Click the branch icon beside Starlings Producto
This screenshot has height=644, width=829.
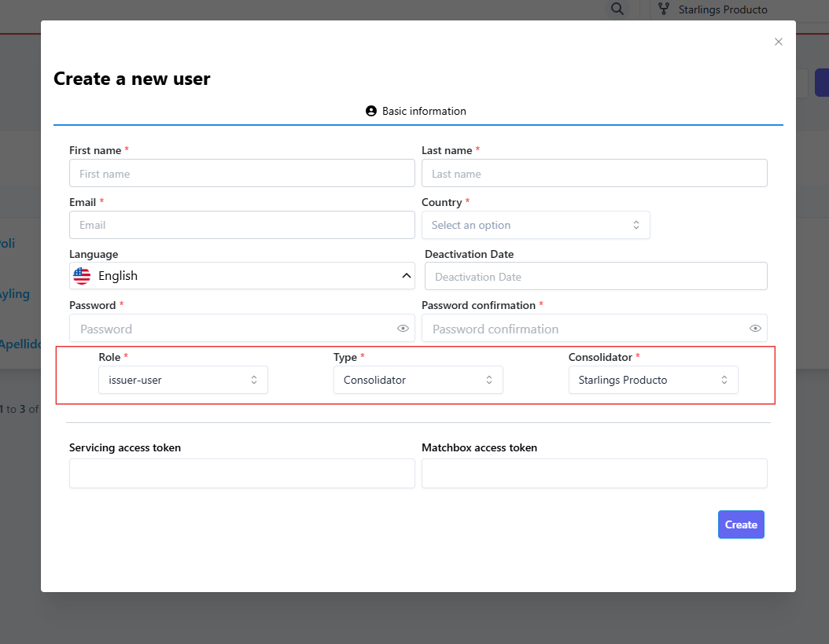point(664,9)
